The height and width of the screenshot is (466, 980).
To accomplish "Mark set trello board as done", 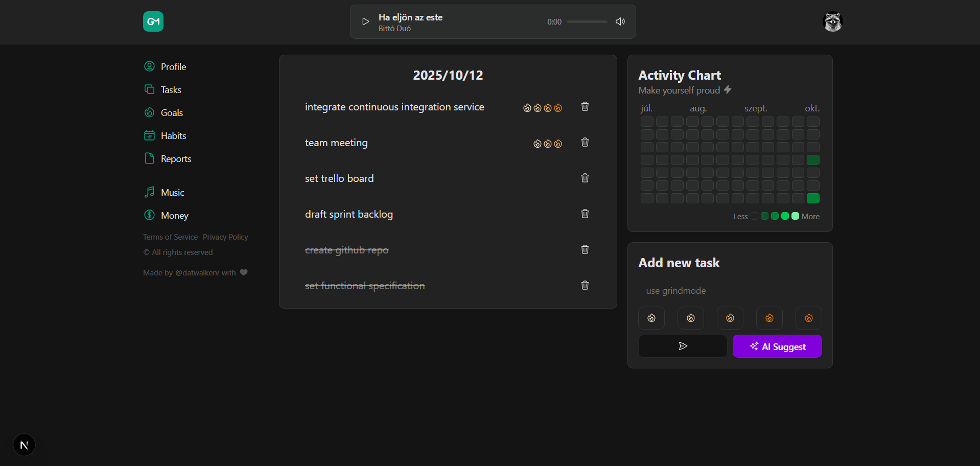I will click(x=339, y=179).
